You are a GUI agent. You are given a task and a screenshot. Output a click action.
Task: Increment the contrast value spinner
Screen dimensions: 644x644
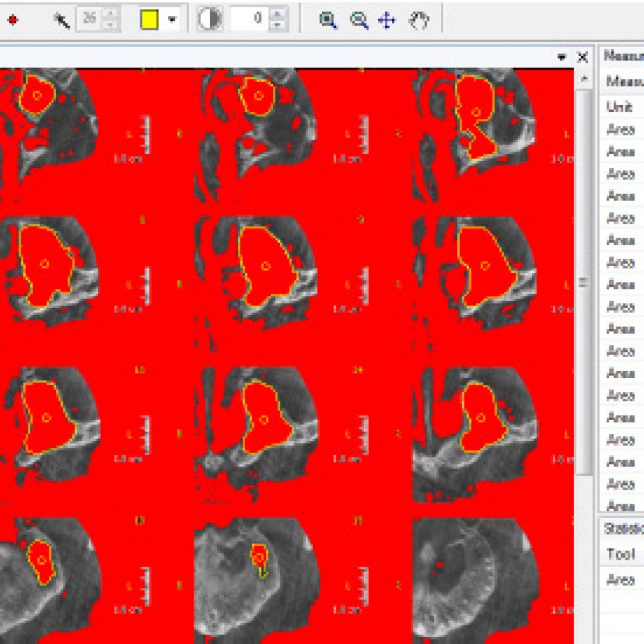coord(277,14)
